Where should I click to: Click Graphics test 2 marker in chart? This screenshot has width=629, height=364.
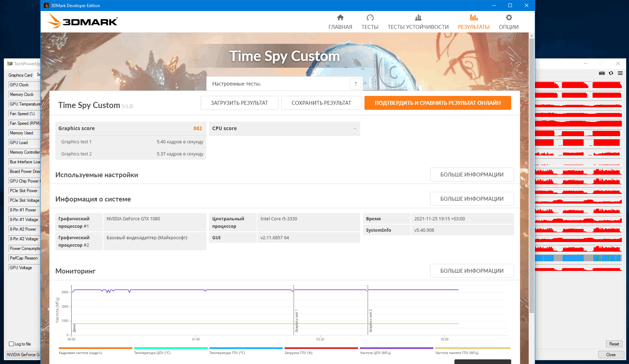pyautogui.click(x=371, y=321)
